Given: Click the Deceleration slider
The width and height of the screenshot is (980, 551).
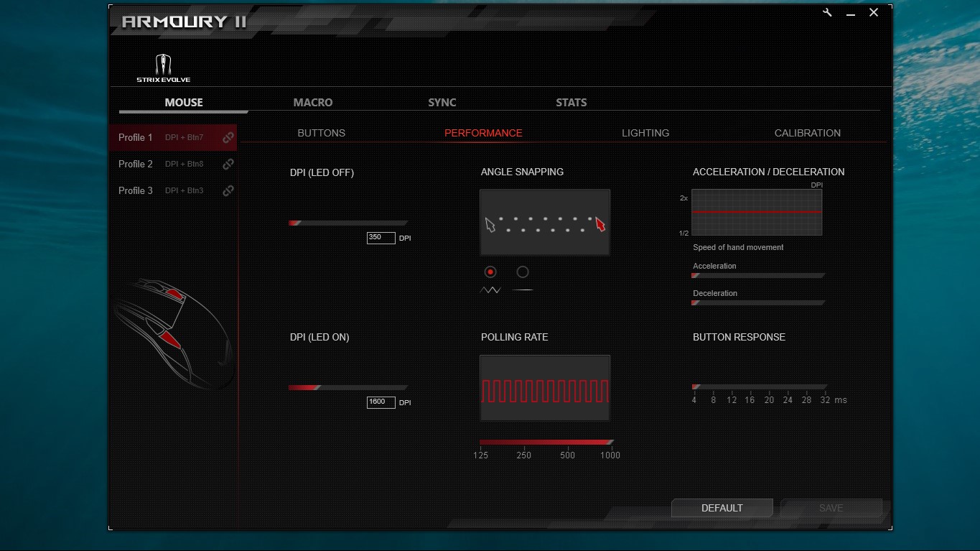Looking at the screenshot, I should (758, 303).
